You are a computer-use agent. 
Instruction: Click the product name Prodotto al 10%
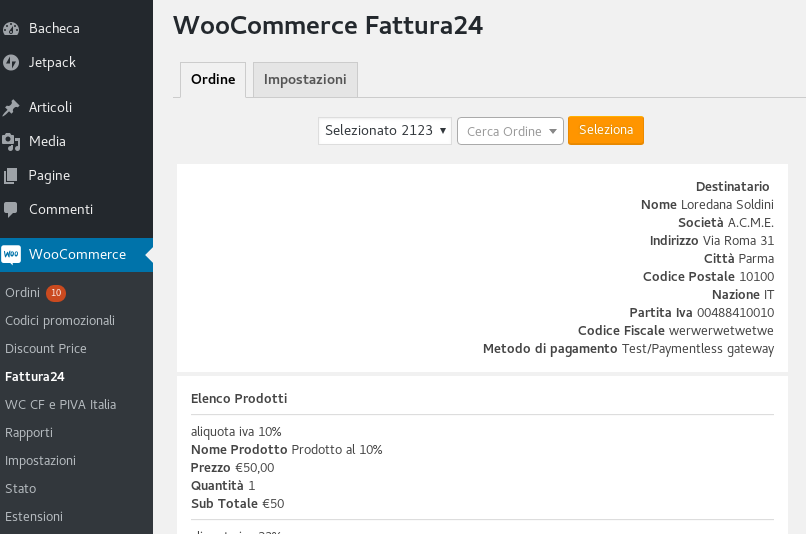[337, 450]
